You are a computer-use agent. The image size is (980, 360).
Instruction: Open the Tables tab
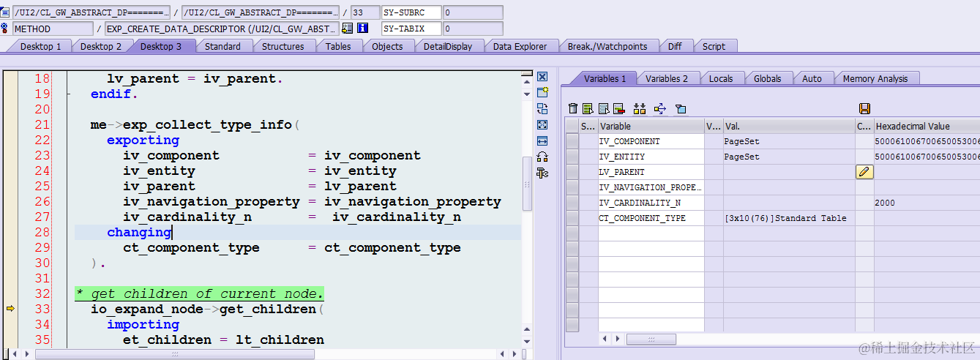pyautogui.click(x=338, y=46)
